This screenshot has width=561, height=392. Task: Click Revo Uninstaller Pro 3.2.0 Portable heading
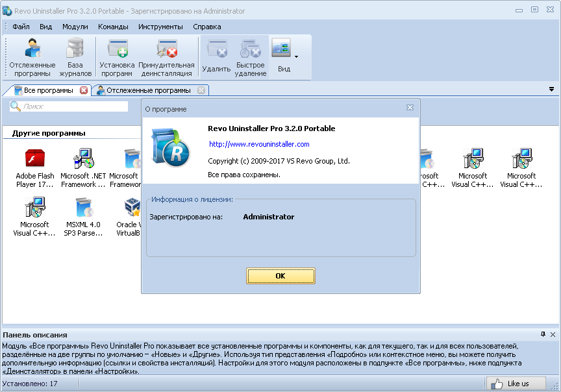tap(271, 129)
